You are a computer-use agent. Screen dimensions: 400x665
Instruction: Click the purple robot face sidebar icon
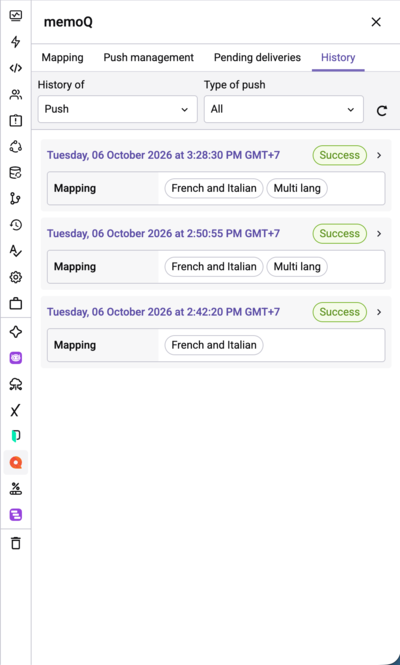coord(16,358)
